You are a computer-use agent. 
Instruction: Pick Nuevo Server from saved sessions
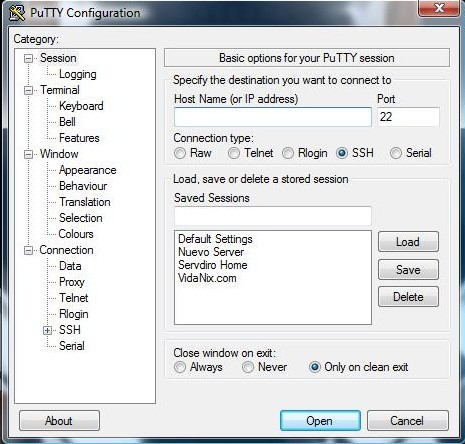[x=211, y=252]
